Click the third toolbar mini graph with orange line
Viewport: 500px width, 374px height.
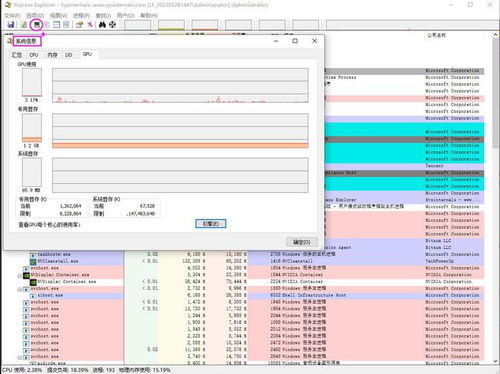(x=205, y=25)
